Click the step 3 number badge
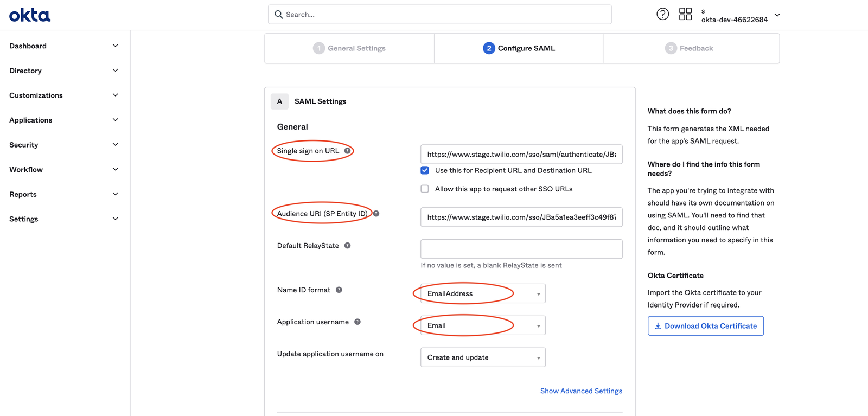The image size is (868, 416). pos(671,48)
